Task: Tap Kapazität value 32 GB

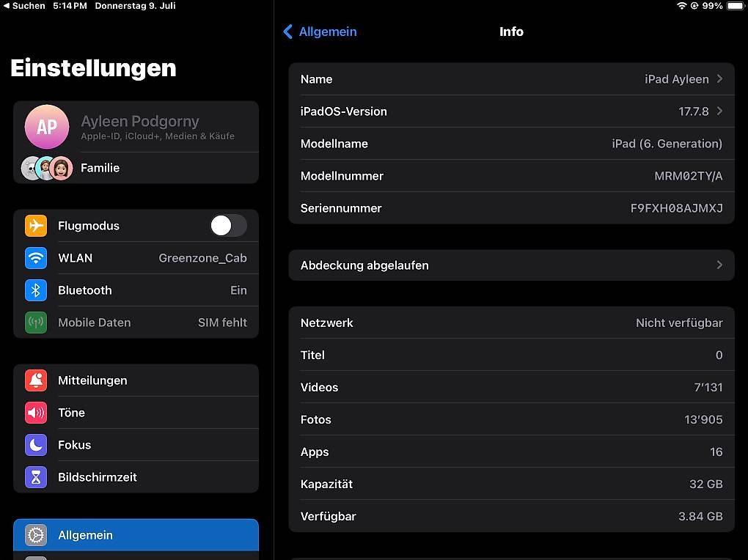Action: [706, 485]
